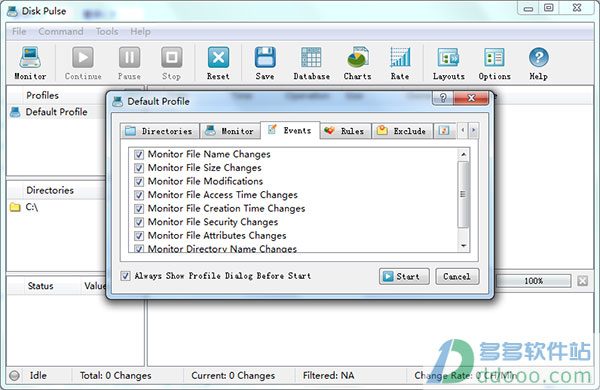Click the Rate bar graph icon
The height and width of the screenshot is (390, 600).
[400, 57]
